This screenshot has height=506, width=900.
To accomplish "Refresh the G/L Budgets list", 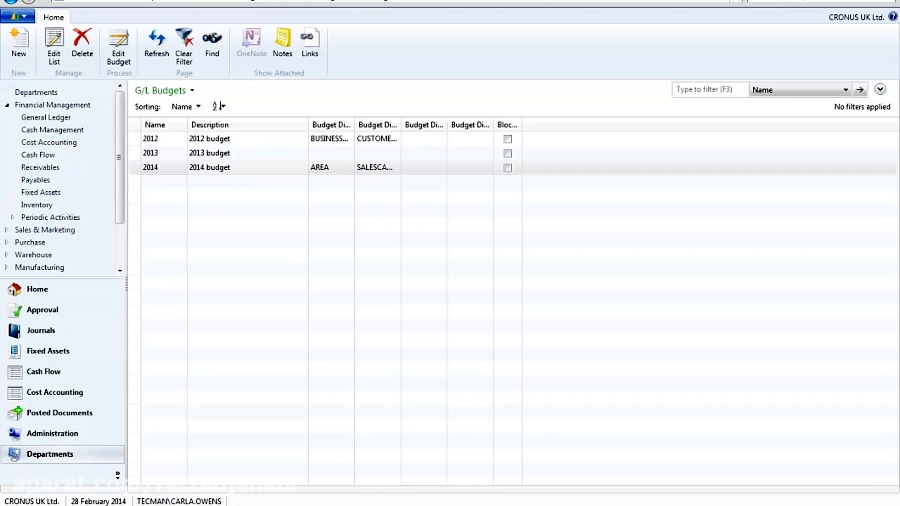I will coord(157,43).
